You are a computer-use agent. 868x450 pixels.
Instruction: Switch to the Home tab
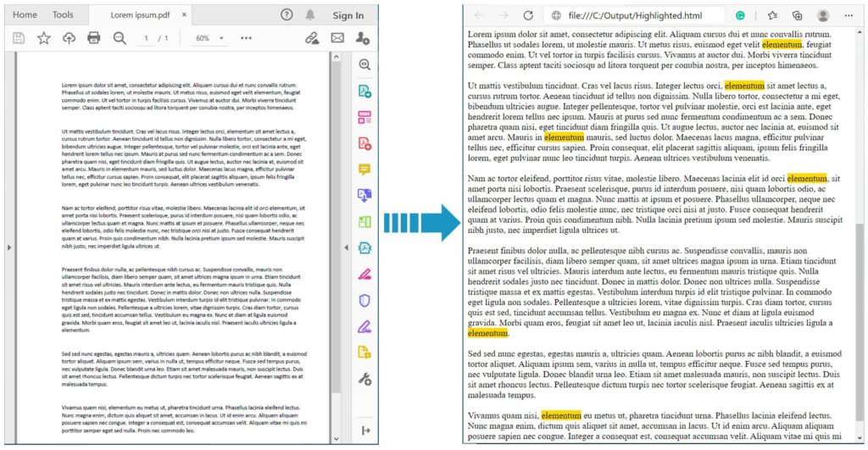[x=25, y=15]
